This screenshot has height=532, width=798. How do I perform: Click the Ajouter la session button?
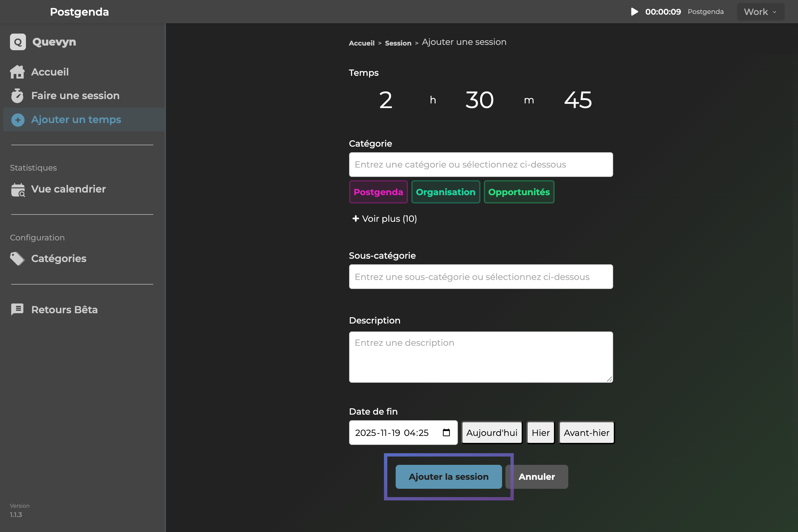click(449, 477)
